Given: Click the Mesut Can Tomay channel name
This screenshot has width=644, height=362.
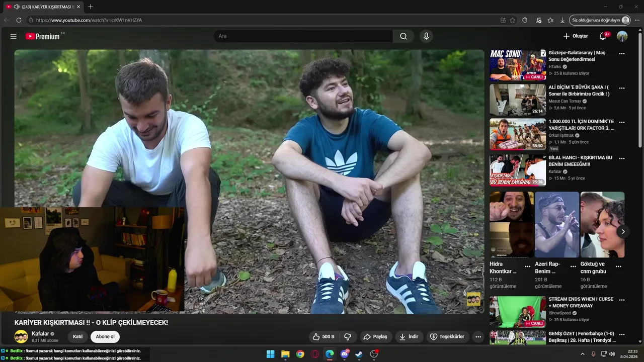Looking at the screenshot, I should (565, 101).
